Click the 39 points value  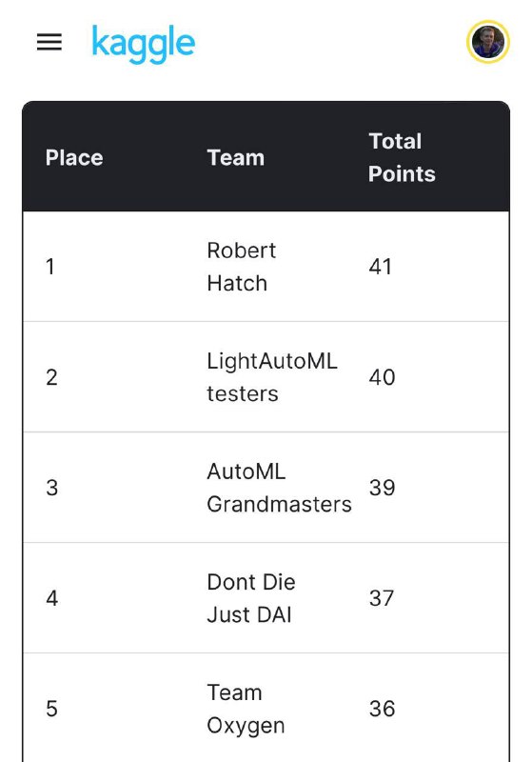382,488
